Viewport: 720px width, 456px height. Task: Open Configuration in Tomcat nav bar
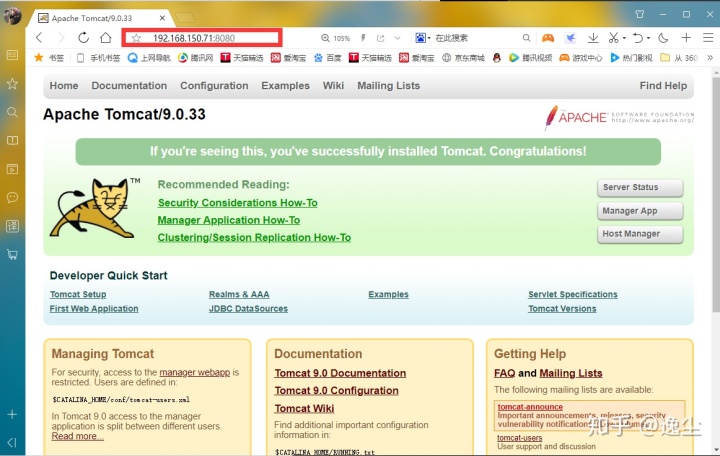coord(214,85)
